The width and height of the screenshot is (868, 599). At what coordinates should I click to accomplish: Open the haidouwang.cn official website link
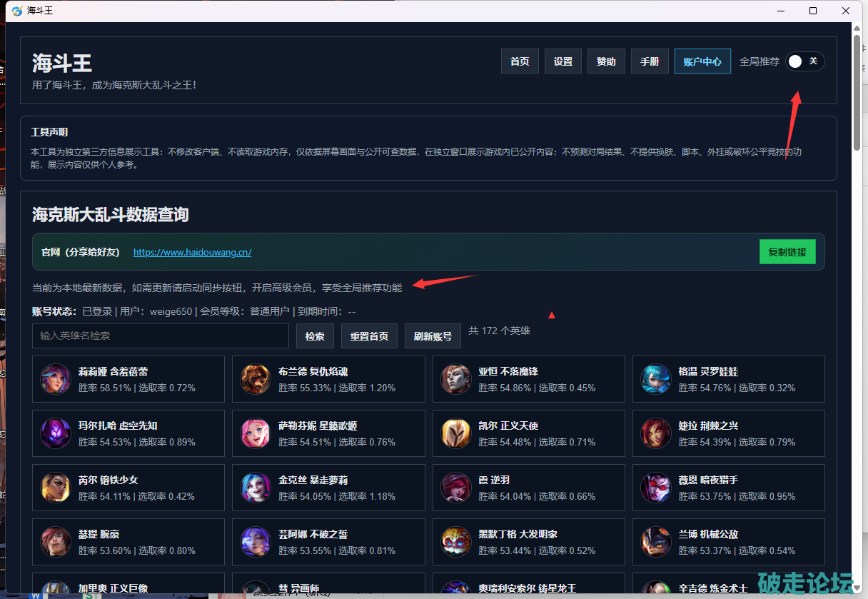pos(192,252)
